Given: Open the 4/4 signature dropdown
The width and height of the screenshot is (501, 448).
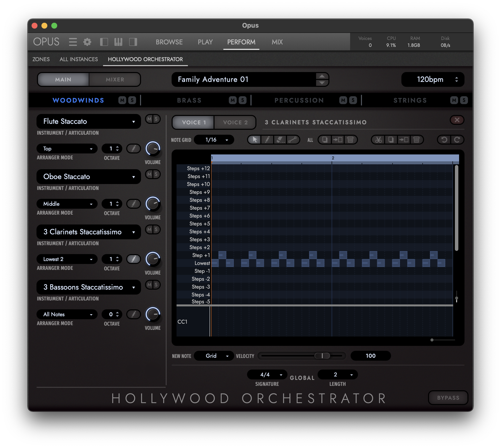Looking at the screenshot, I should tap(267, 374).
